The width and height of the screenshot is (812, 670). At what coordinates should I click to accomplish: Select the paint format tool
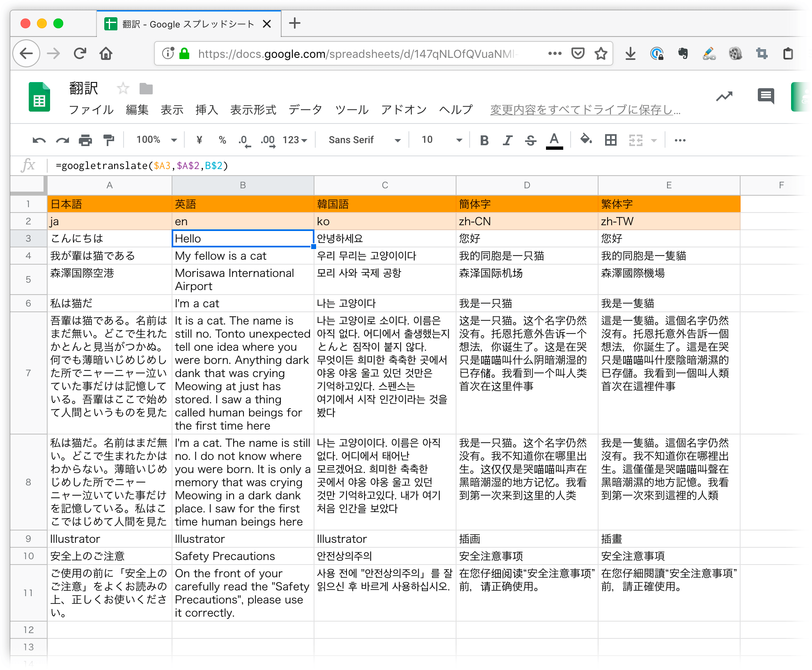108,140
